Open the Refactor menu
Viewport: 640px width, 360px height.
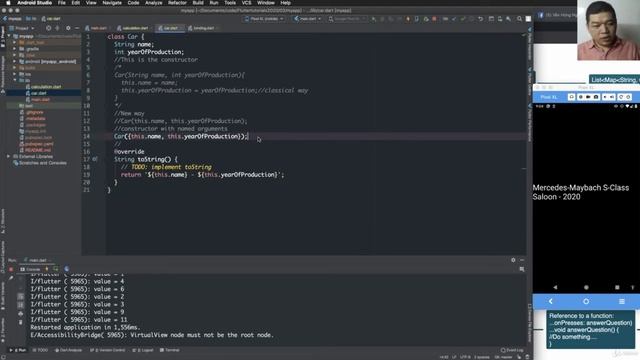click(177, 3)
